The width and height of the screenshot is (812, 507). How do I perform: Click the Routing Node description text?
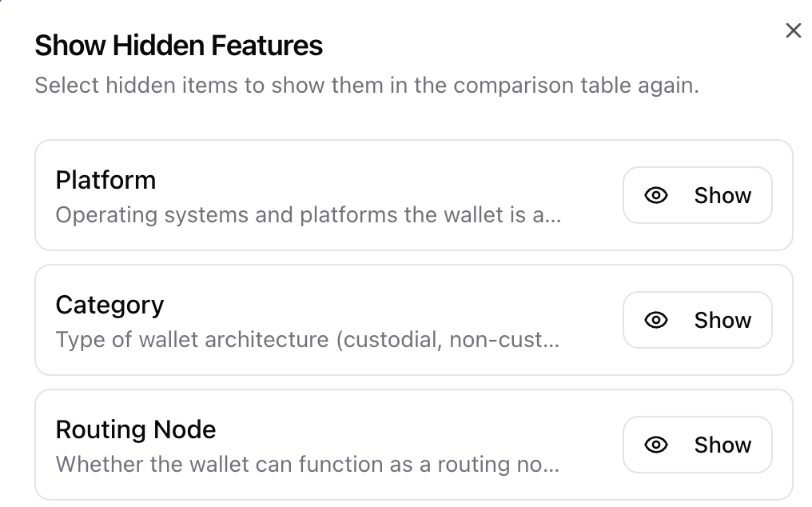click(x=308, y=465)
